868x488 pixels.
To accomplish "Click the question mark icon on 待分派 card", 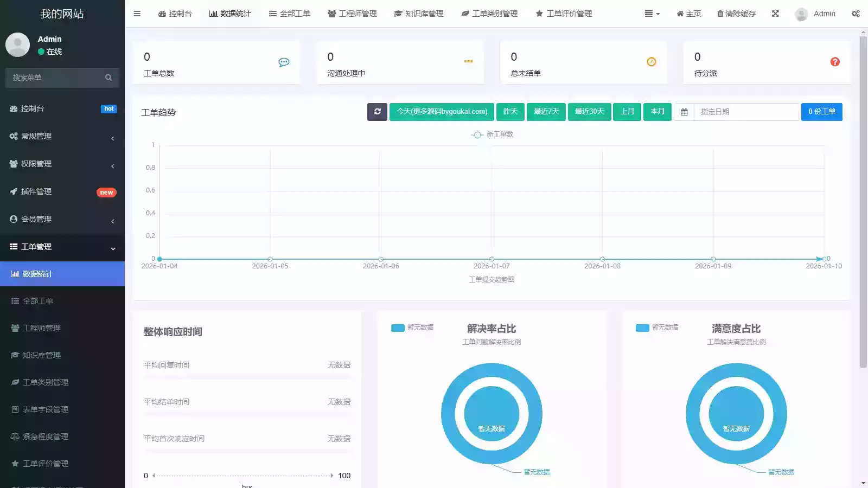I will [834, 62].
